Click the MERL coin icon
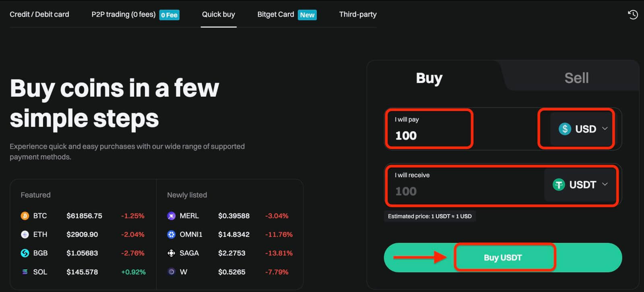Image resolution: width=644 pixels, height=292 pixels. point(171,216)
